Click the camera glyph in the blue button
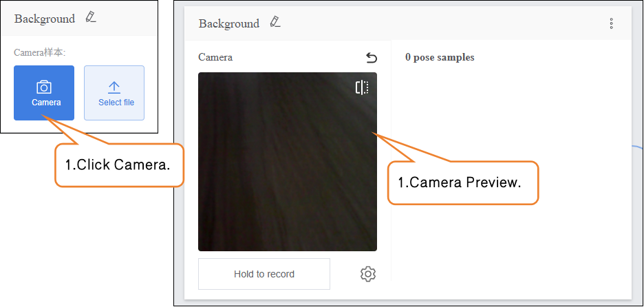 44,87
